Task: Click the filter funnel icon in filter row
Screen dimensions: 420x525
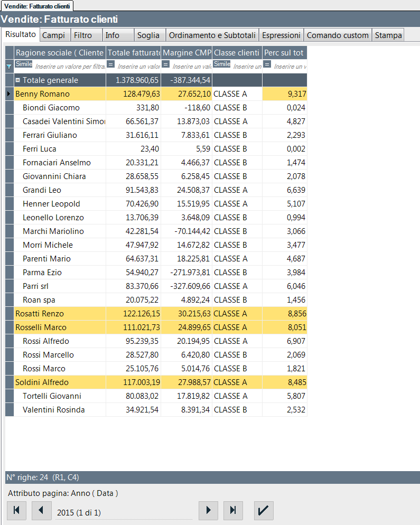Action: click(9, 67)
